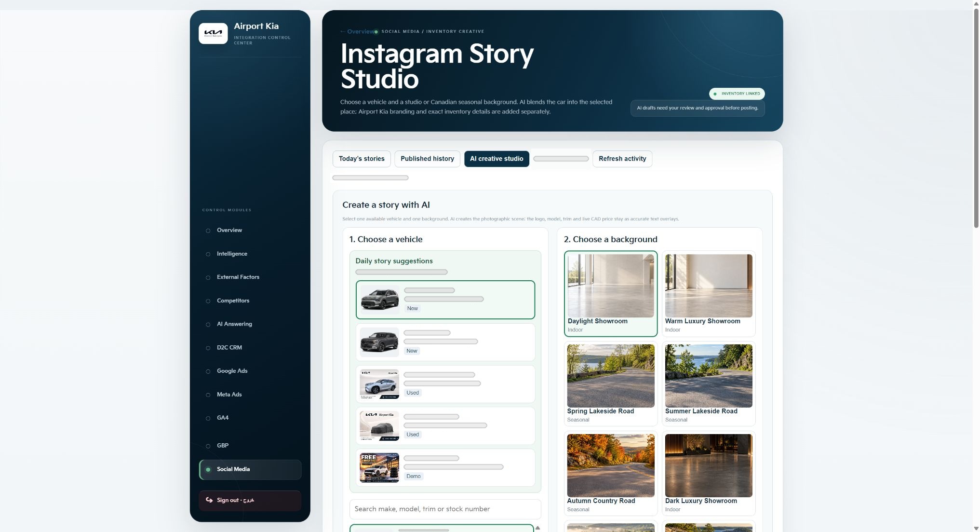Open the GBP module
The height and width of the screenshot is (532, 980).
(250, 446)
